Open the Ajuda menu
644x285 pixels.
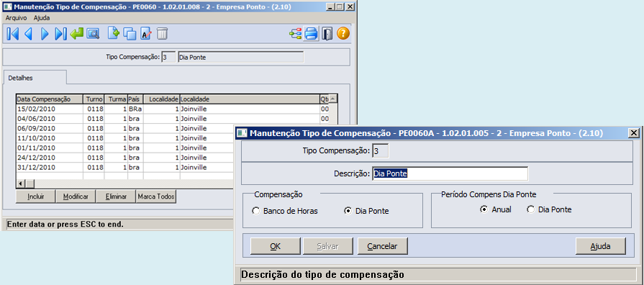(x=42, y=18)
